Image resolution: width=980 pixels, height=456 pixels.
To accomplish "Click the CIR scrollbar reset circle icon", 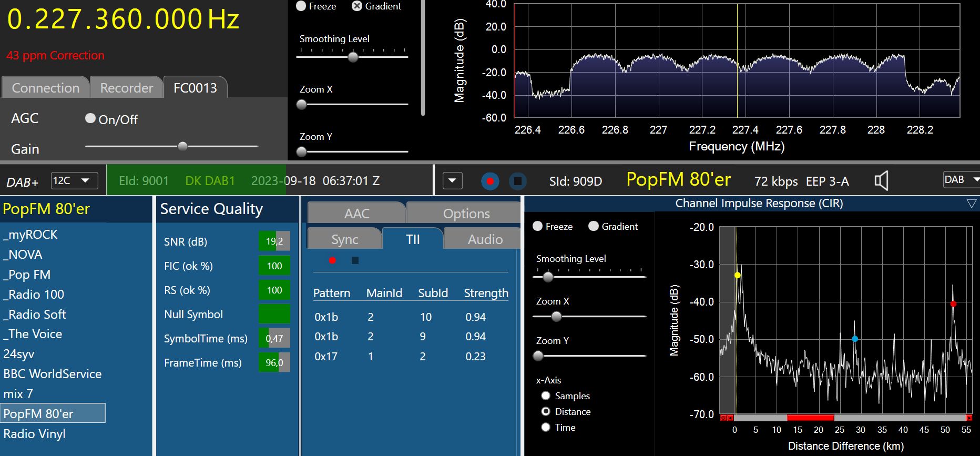I will coord(723,418).
